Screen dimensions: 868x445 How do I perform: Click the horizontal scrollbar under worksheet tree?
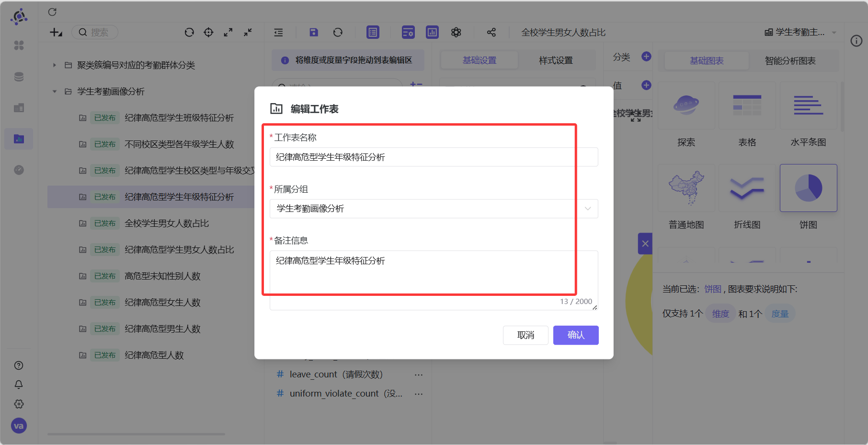136,434
